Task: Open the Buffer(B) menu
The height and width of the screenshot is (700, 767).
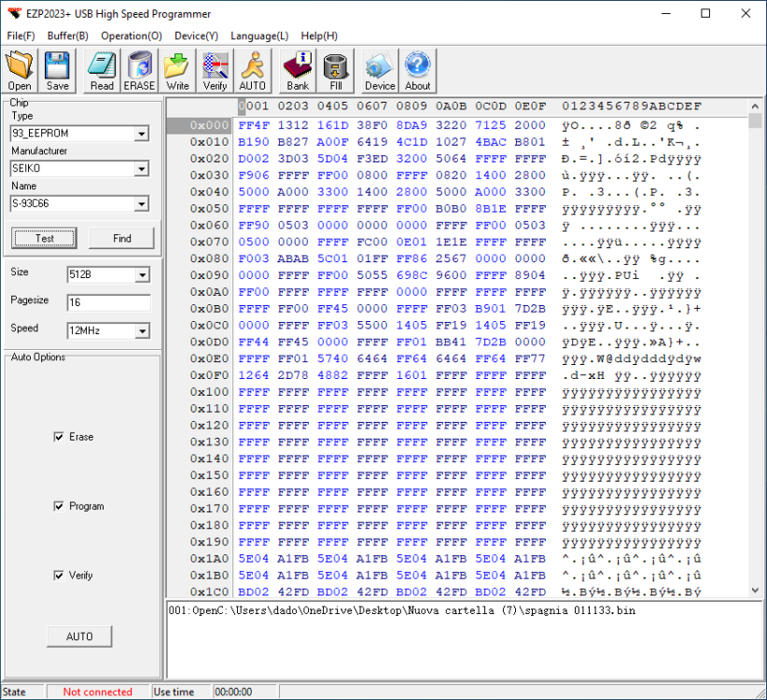Action: point(67,35)
